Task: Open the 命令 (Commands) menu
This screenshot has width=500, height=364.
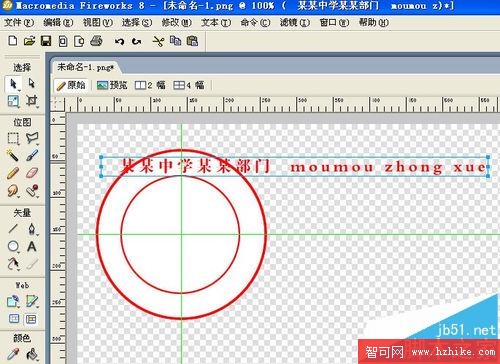Action: [x=255, y=23]
